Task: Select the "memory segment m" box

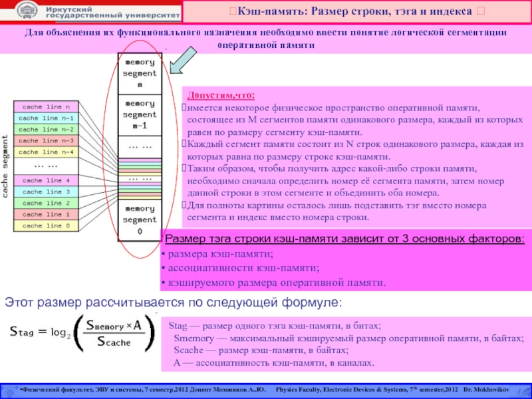Action: click(x=140, y=74)
